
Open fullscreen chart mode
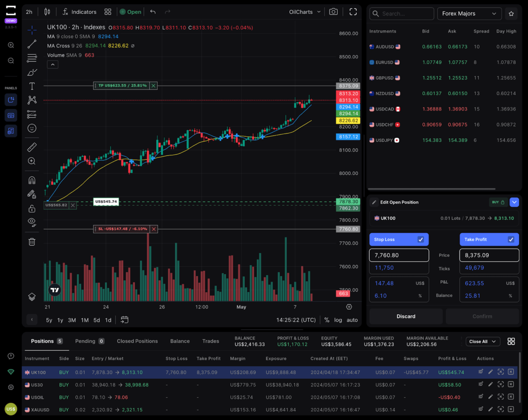(353, 12)
